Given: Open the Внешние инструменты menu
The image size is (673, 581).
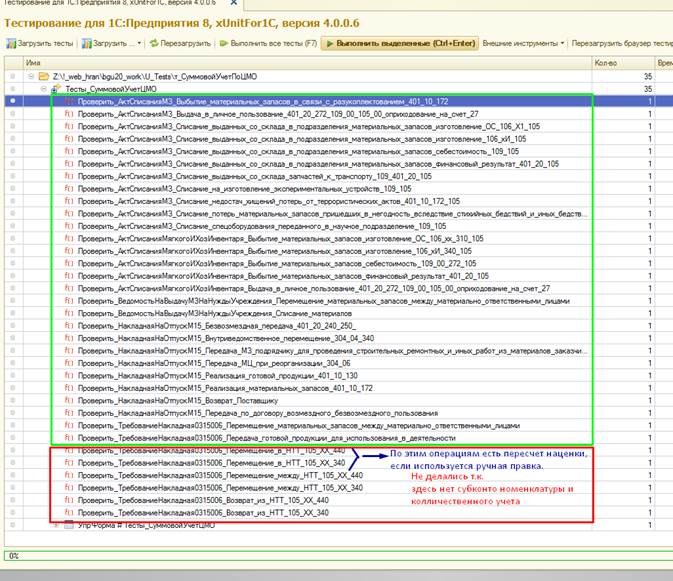Looking at the screenshot, I should (x=524, y=44).
